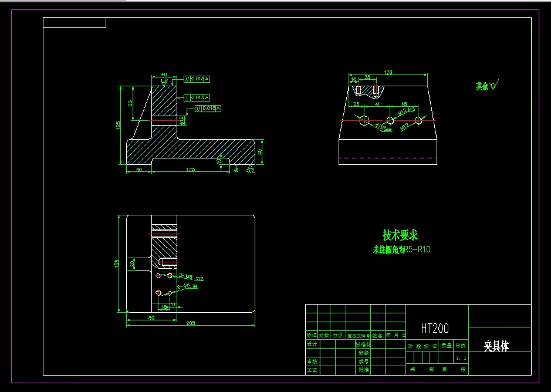
Task: Click the 工艺 label in the title block
Action: pyautogui.click(x=312, y=370)
